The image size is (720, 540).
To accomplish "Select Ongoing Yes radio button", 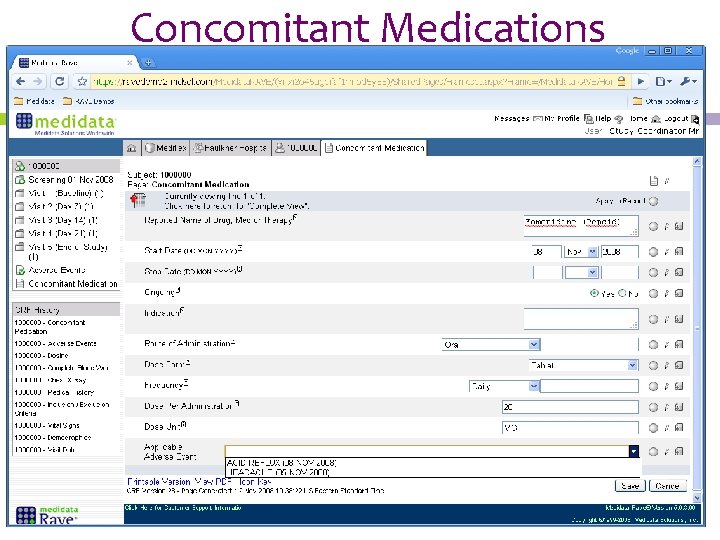I will (x=594, y=293).
